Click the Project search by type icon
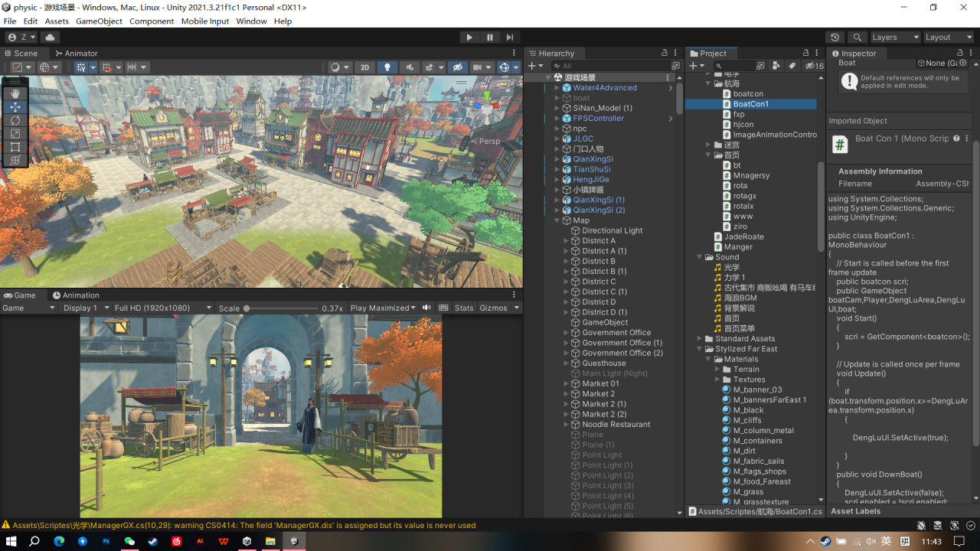Image resolution: width=980 pixels, height=551 pixels. tap(776, 66)
